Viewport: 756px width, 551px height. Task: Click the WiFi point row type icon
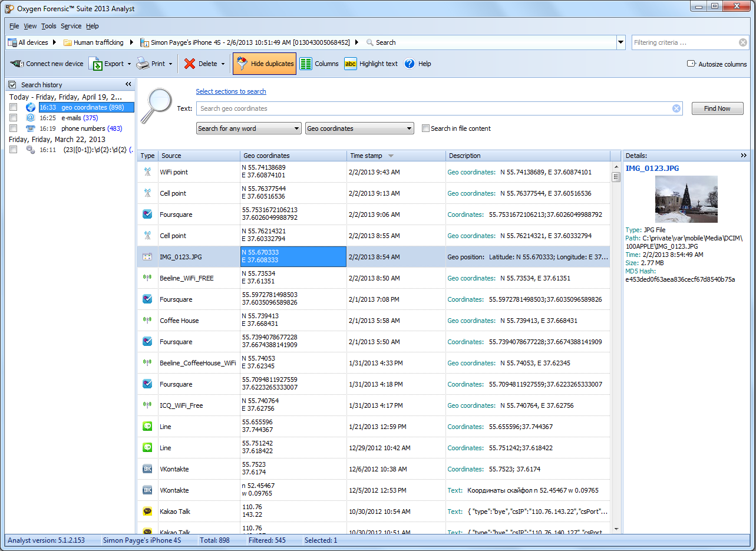(x=147, y=172)
